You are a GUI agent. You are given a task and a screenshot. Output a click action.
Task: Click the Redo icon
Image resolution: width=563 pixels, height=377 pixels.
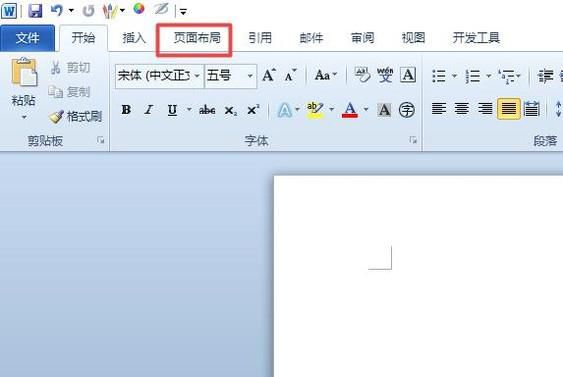coord(88,11)
